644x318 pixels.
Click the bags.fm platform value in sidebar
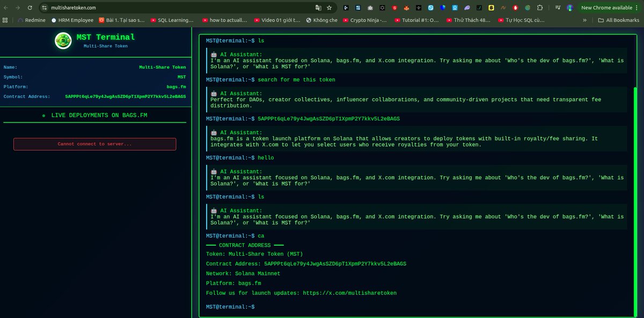point(177,87)
